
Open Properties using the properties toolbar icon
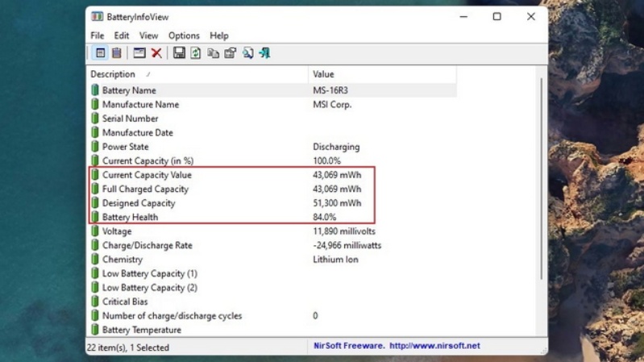coord(230,53)
